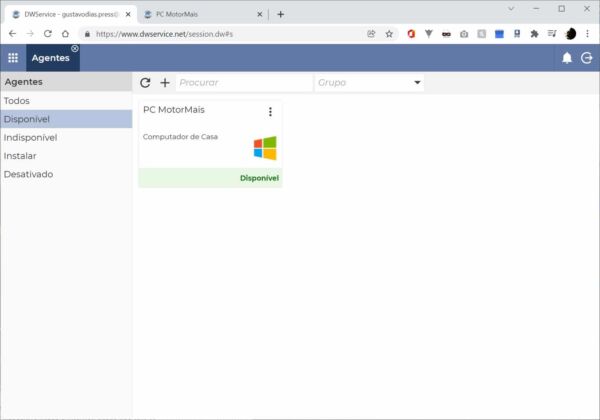Viewport: 600px width, 420px height.
Task: Click the Procurar search field
Action: [x=243, y=83]
